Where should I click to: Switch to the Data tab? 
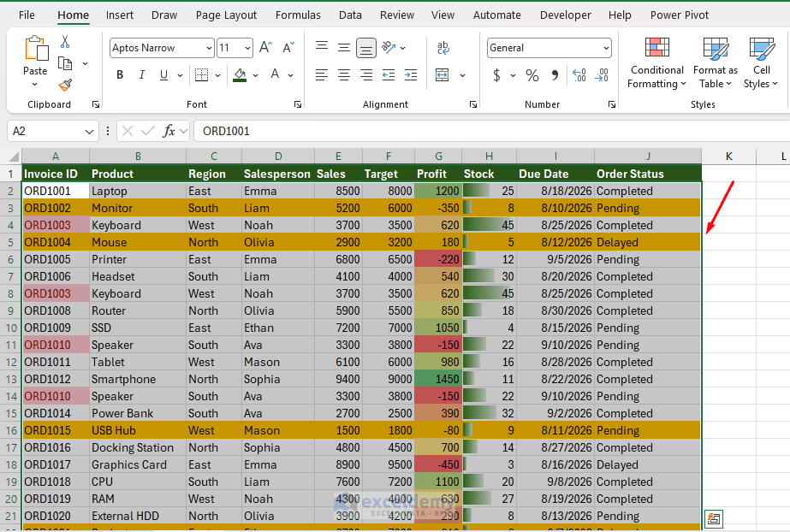tap(350, 15)
